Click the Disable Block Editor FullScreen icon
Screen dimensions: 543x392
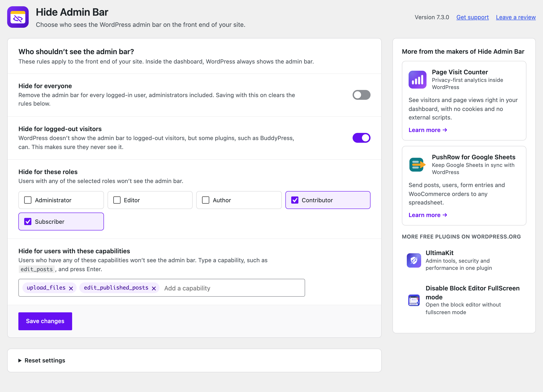click(414, 300)
